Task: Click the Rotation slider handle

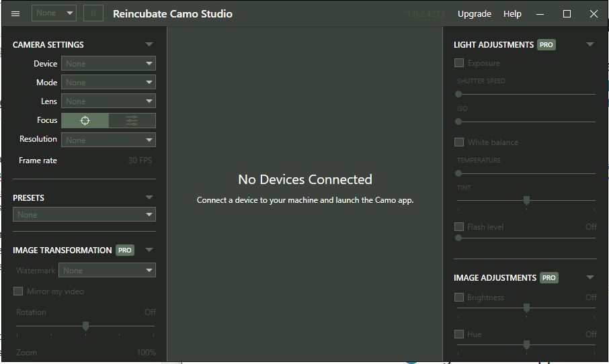Action: point(86,326)
